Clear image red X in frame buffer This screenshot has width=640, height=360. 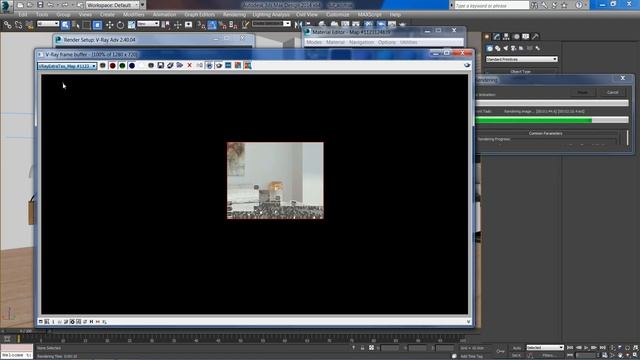pyautogui.click(x=189, y=66)
